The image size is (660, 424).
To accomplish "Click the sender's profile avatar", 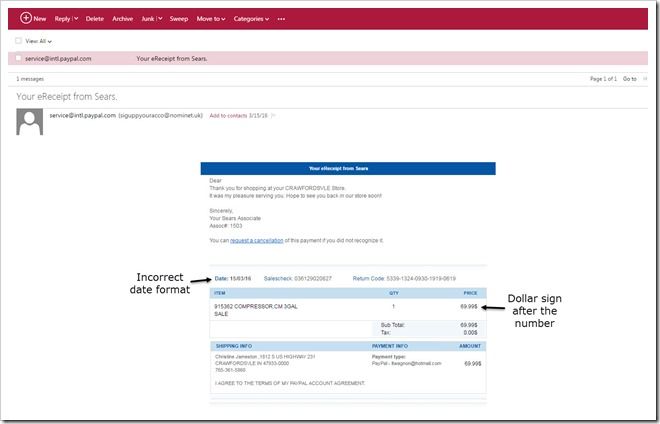I will (29, 122).
